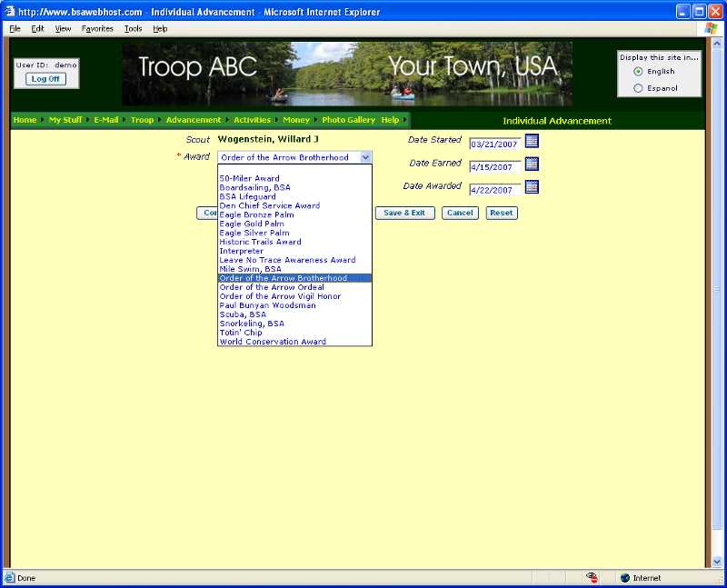Choose Den Chief Service Award option

pyautogui.click(x=294, y=205)
